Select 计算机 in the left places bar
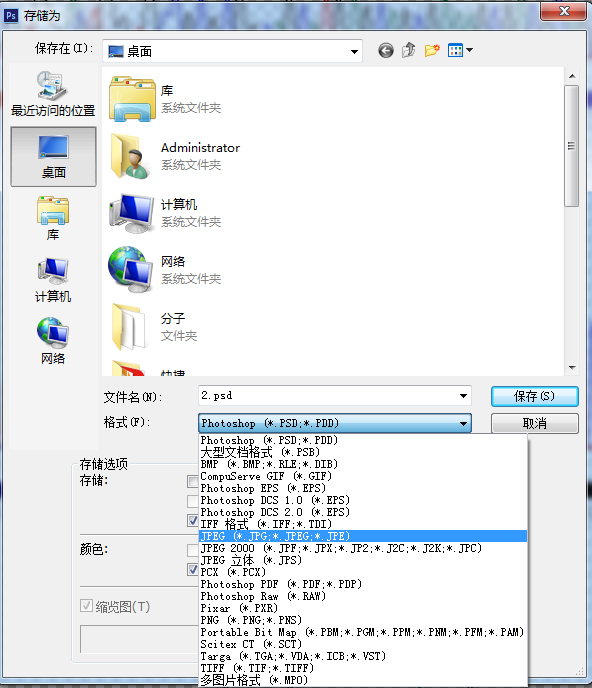The height and width of the screenshot is (688, 592). pos(53,280)
